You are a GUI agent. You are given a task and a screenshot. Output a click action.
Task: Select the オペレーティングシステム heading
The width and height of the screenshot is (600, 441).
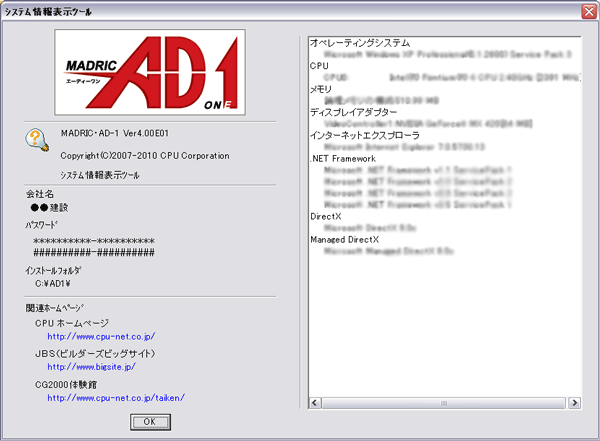[360, 42]
